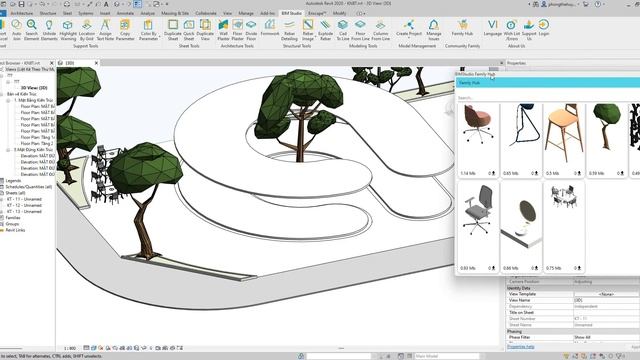Open the Create Project dropdown

pos(409,29)
